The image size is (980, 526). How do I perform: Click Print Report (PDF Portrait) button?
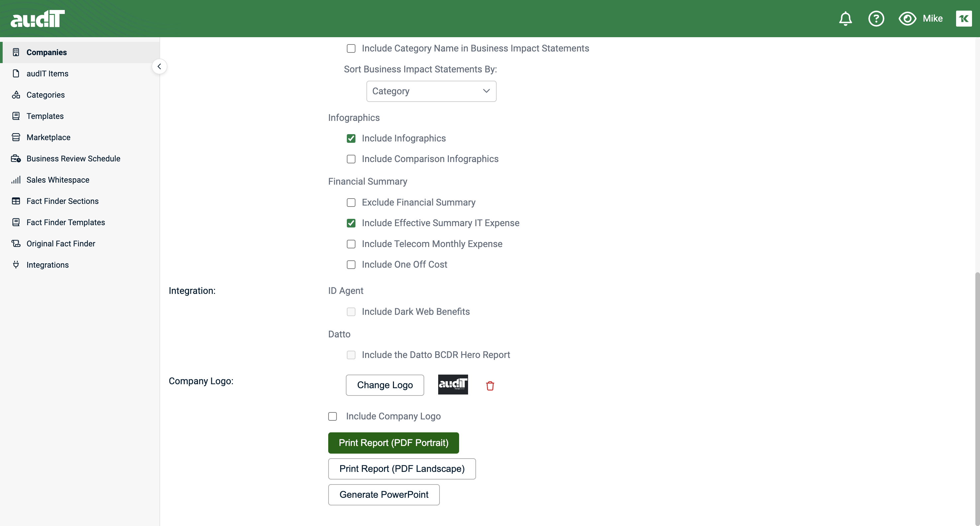coord(393,443)
